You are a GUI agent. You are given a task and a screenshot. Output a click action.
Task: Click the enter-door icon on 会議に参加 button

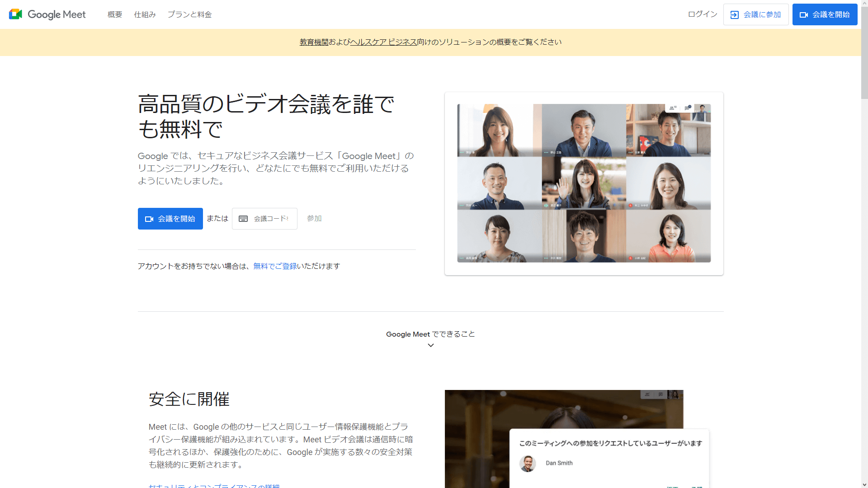click(x=735, y=15)
